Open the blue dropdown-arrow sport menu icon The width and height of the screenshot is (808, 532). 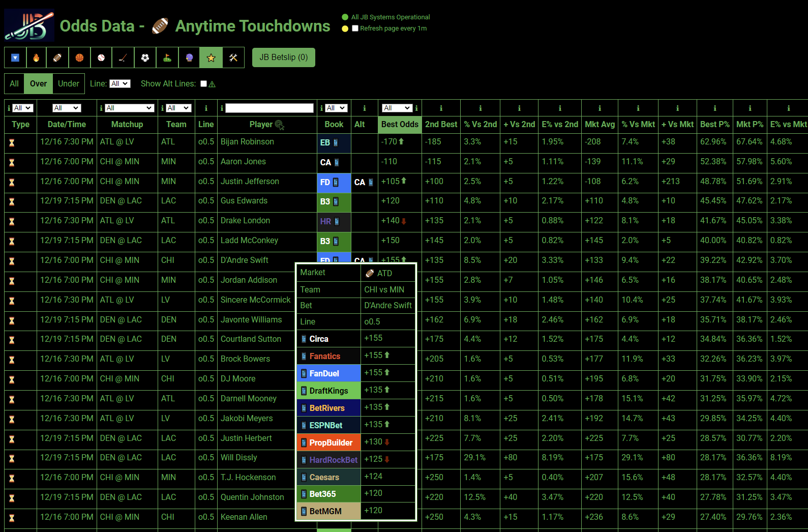tap(15, 57)
